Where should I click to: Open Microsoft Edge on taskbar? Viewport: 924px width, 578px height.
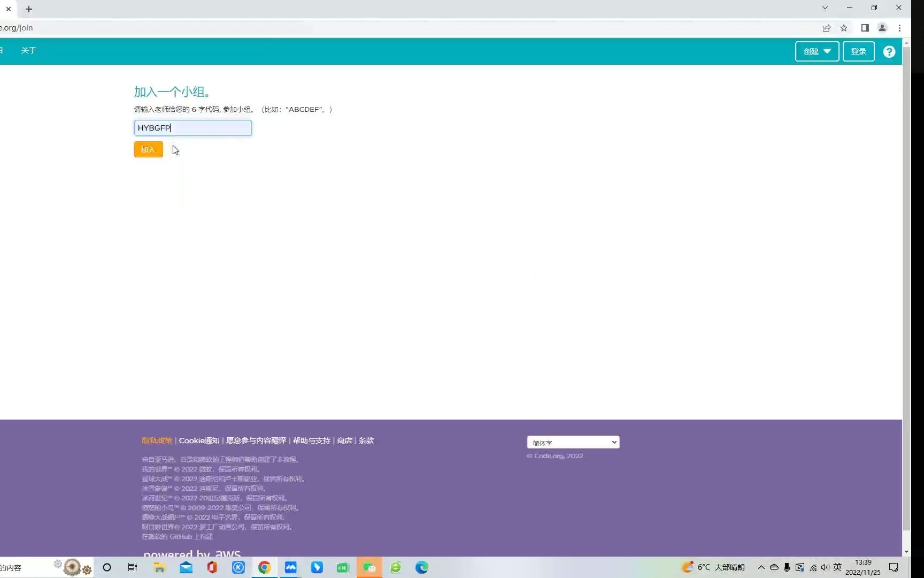422,567
